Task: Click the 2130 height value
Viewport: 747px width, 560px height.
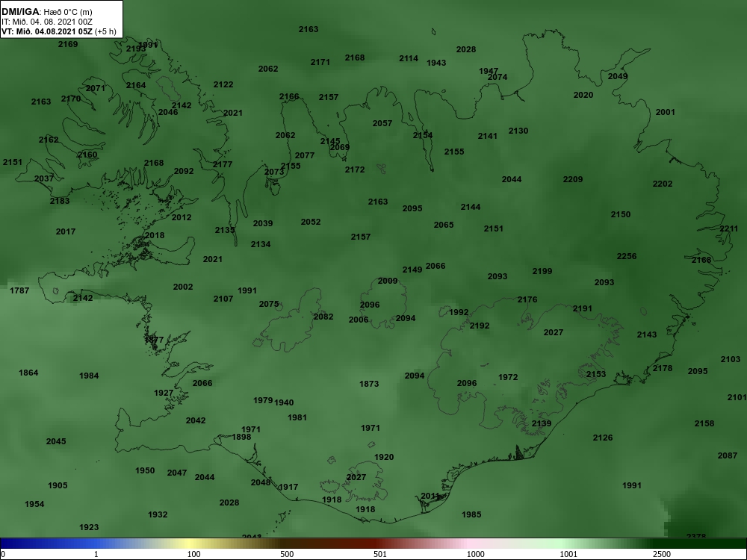Action: pos(518,131)
